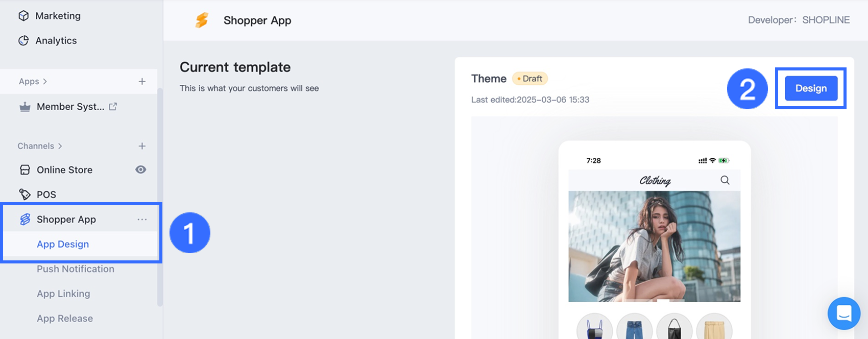Expand the Channels section chevron
This screenshot has height=339, width=868.
(x=60, y=146)
